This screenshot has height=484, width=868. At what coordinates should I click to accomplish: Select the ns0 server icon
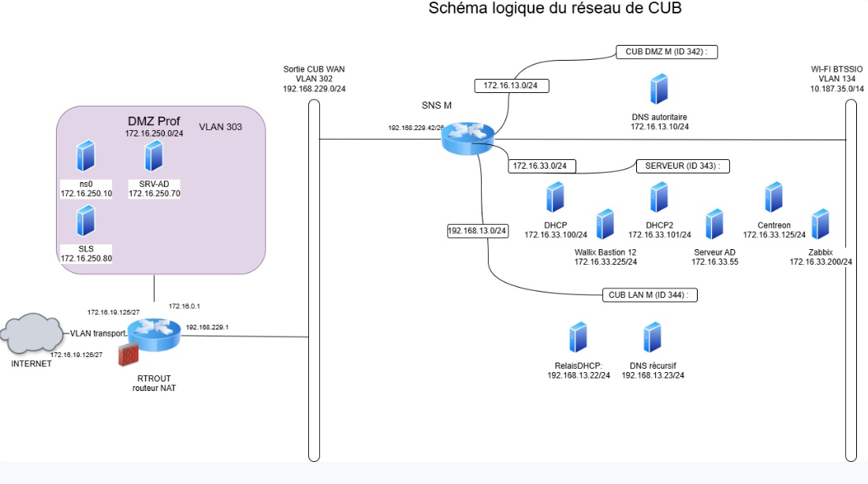[x=86, y=156]
